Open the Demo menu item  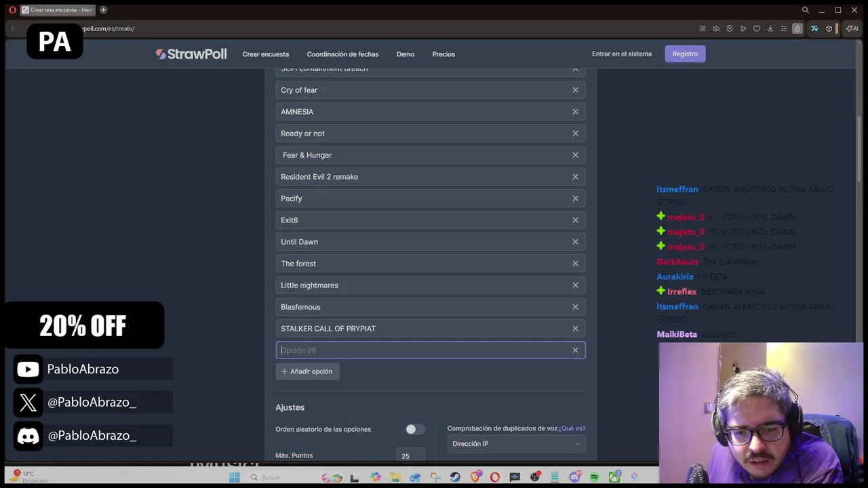[406, 54]
